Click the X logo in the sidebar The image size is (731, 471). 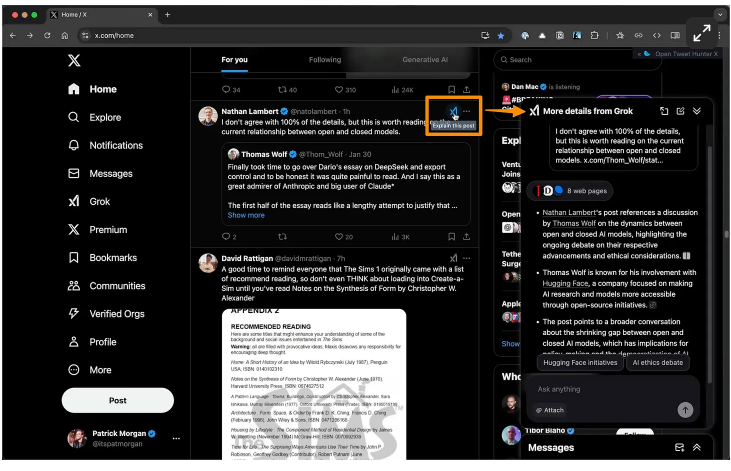click(x=74, y=60)
